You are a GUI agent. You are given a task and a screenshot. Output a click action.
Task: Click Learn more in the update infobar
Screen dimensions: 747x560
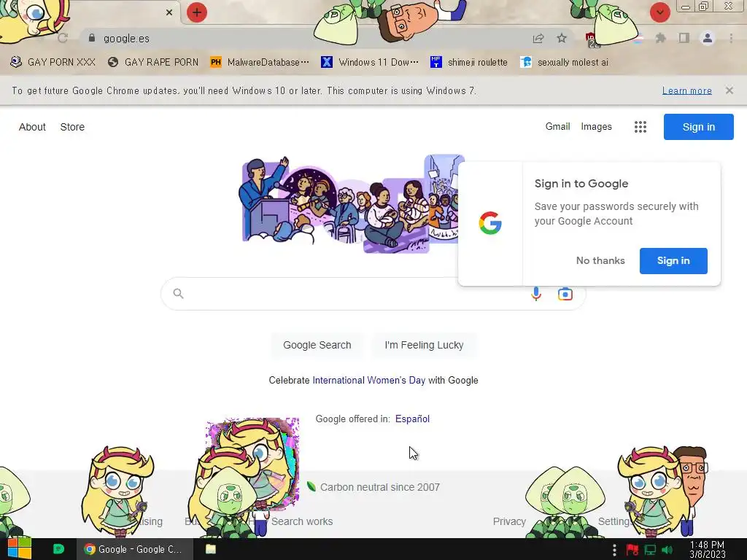(687, 90)
